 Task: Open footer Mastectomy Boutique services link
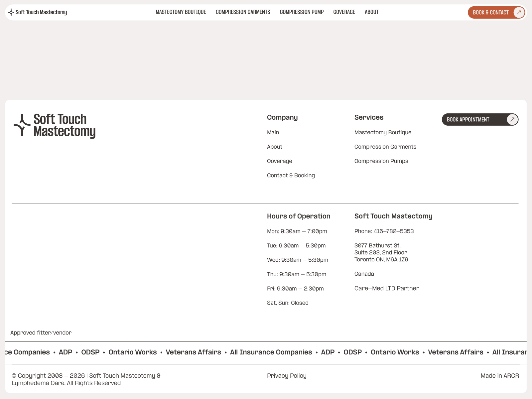click(383, 132)
